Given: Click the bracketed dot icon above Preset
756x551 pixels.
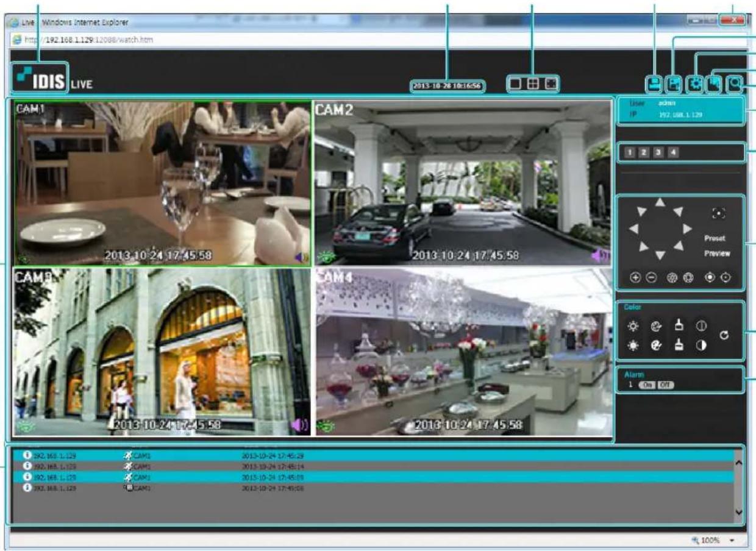Looking at the screenshot, I should coord(719,214).
